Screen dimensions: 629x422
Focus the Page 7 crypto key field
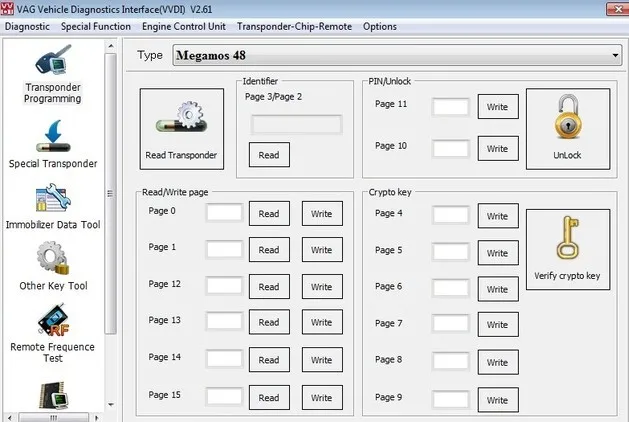pyautogui.click(x=451, y=323)
